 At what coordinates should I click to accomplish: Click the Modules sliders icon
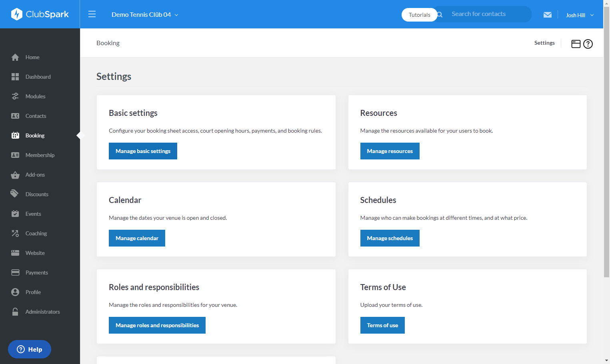(15, 96)
